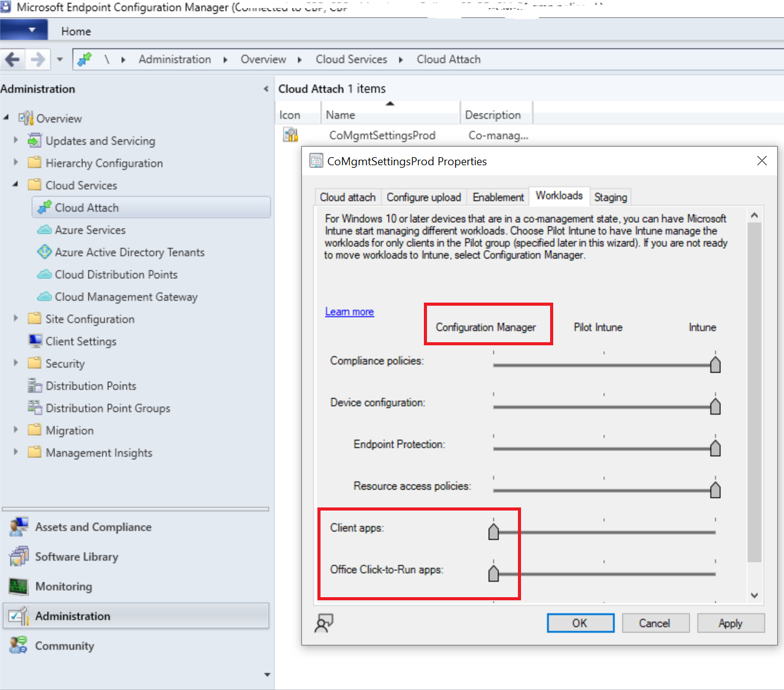The width and height of the screenshot is (784, 690).
Task: Open the Assets and Compliance workspace
Action: 136,527
